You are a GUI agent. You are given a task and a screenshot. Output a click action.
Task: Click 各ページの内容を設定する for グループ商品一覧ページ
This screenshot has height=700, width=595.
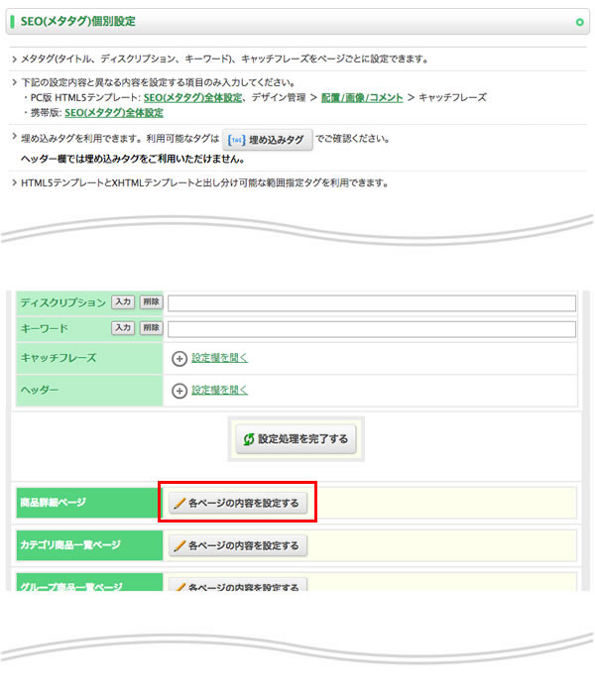pyautogui.click(x=238, y=585)
